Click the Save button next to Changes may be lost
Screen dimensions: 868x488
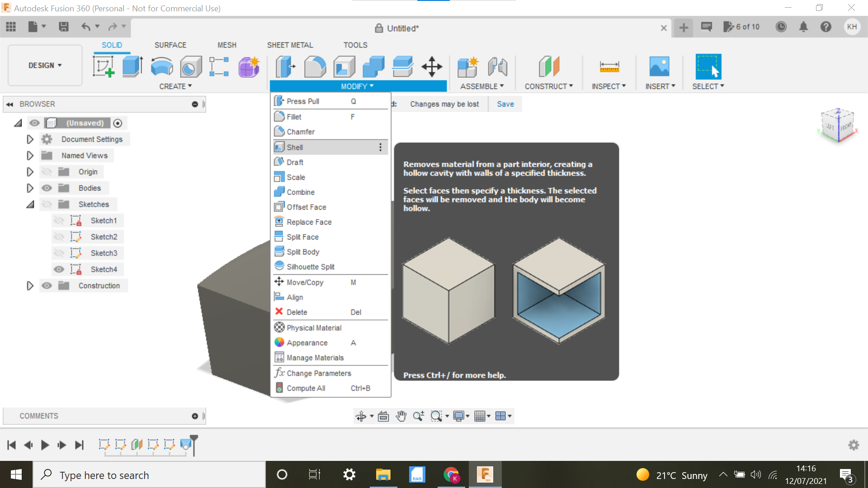pyautogui.click(x=505, y=104)
